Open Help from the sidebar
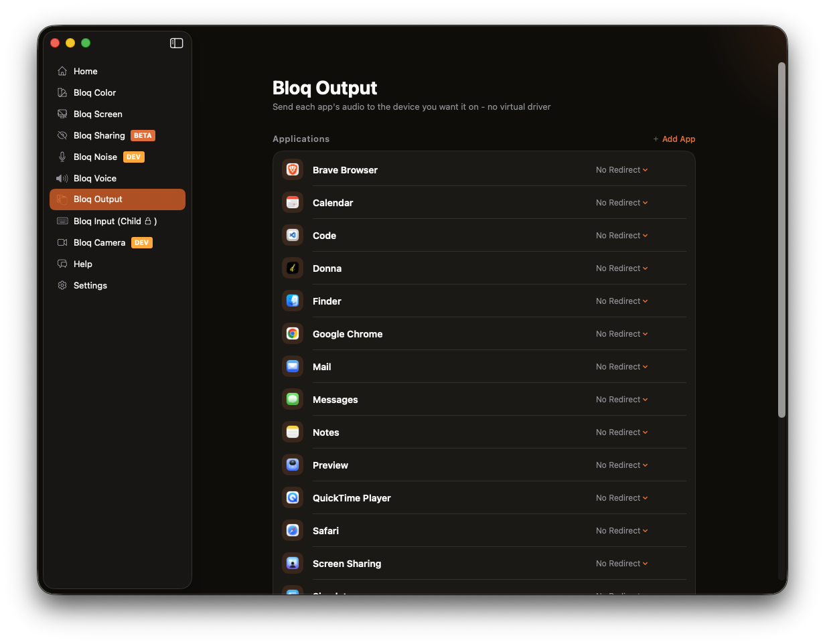This screenshot has height=644, width=825. [x=117, y=264]
